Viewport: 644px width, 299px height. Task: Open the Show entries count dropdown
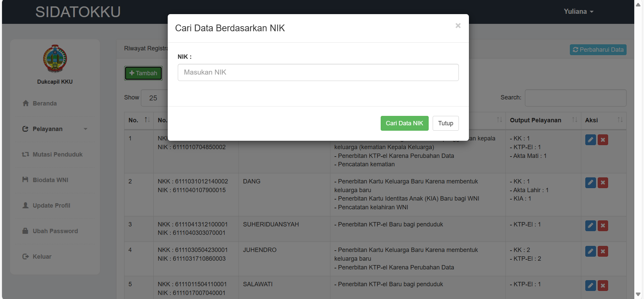(x=155, y=98)
